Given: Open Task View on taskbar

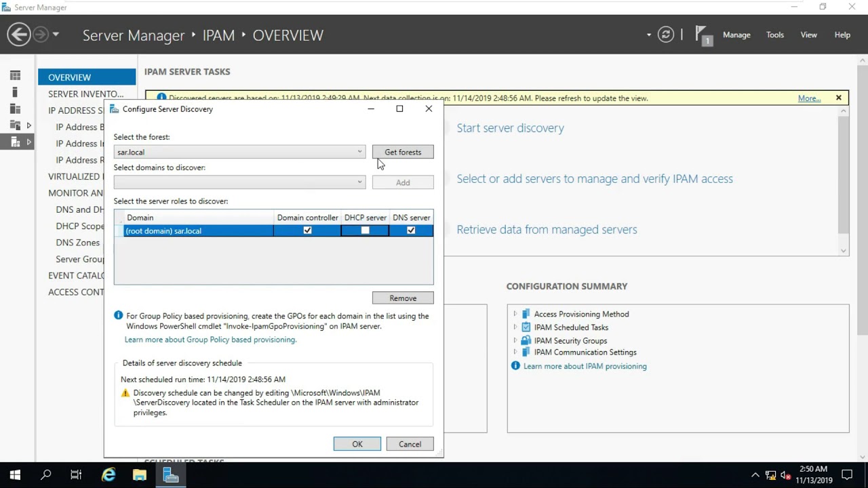Looking at the screenshot, I should tap(76, 475).
